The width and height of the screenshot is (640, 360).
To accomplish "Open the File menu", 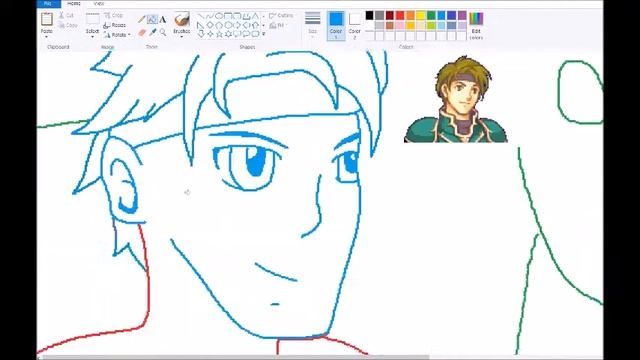I will tap(49, 3).
